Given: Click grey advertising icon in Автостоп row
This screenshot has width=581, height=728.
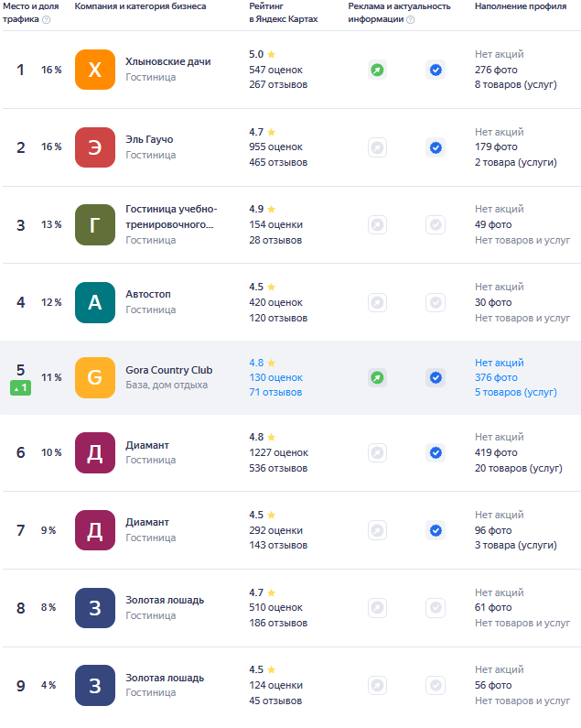Looking at the screenshot, I should pyautogui.click(x=377, y=303).
